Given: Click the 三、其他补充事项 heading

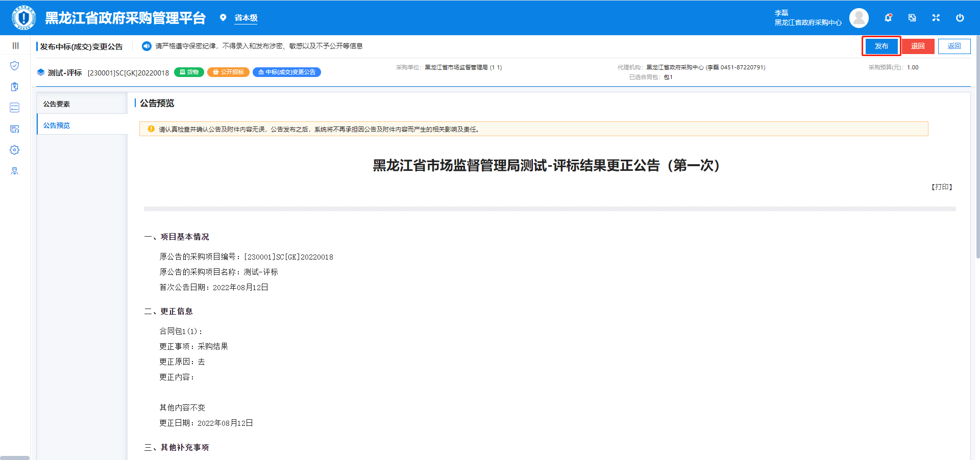Looking at the screenshot, I should (177, 447).
